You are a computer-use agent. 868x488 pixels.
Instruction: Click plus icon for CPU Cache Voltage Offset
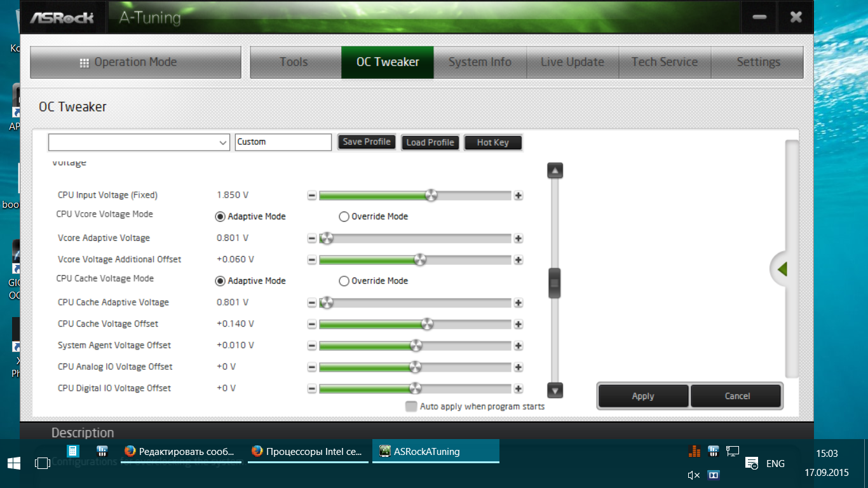519,325
